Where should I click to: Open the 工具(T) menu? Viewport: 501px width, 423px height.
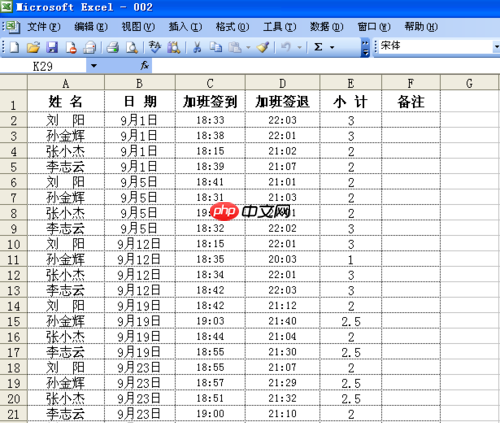point(279,27)
